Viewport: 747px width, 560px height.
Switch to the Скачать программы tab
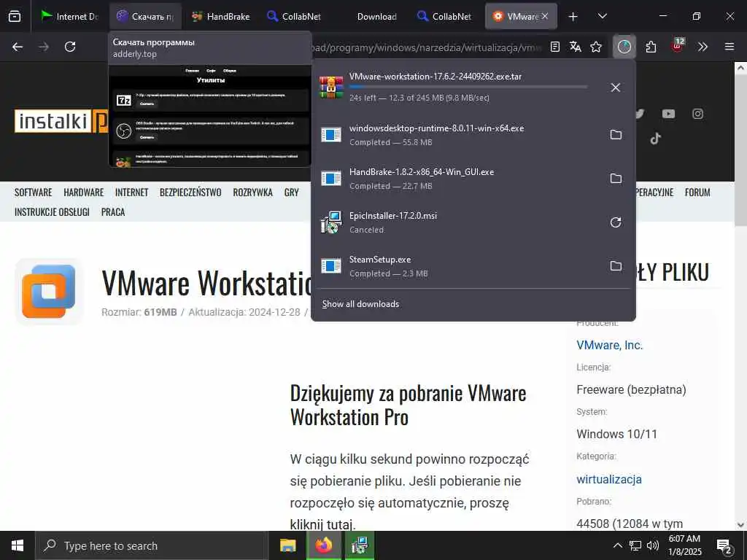tap(145, 16)
